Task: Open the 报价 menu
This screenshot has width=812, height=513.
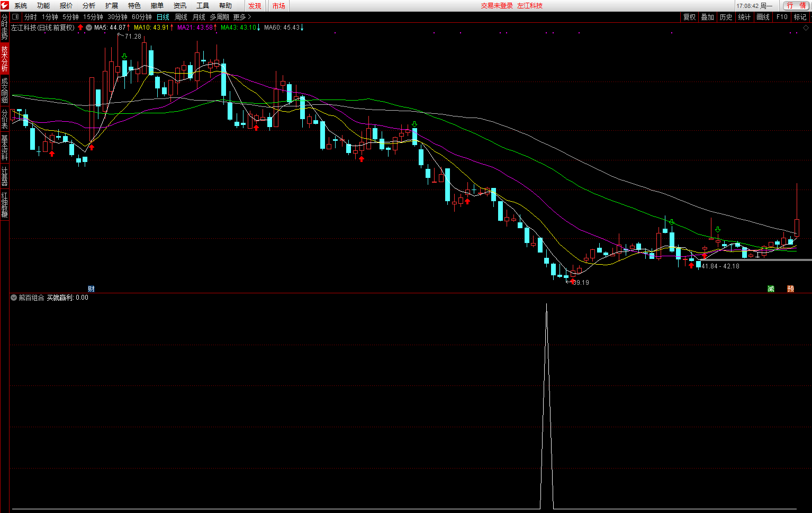Action: (x=66, y=6)
